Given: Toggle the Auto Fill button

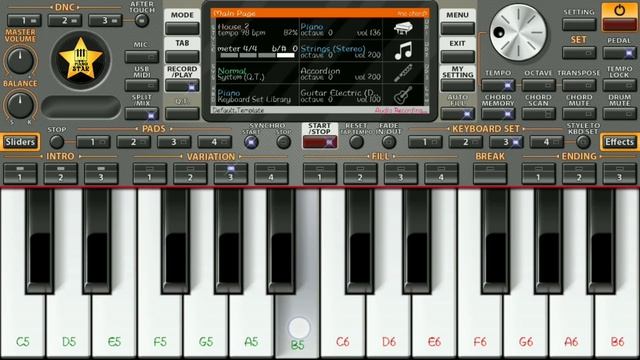Looking at the screenshot, I should pyautogui.click(x=458, y=114).
